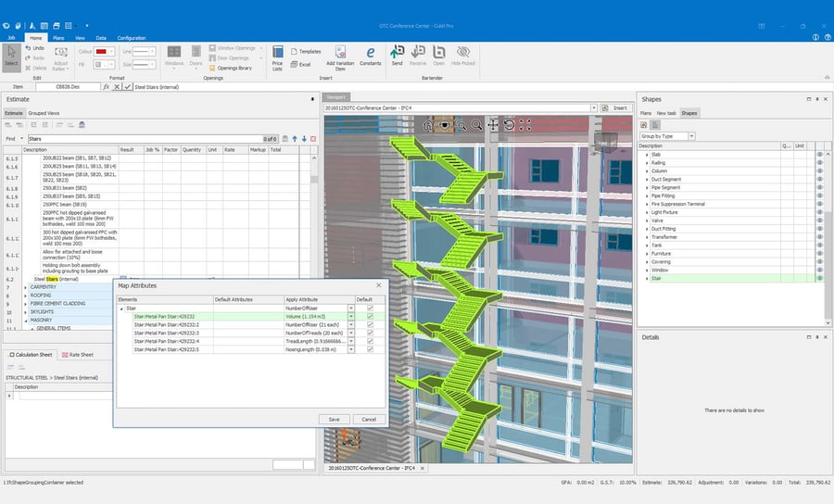Toggle Default checkbox for Volume row
This screenshot has width=834, height=504.
click(370, 316)
